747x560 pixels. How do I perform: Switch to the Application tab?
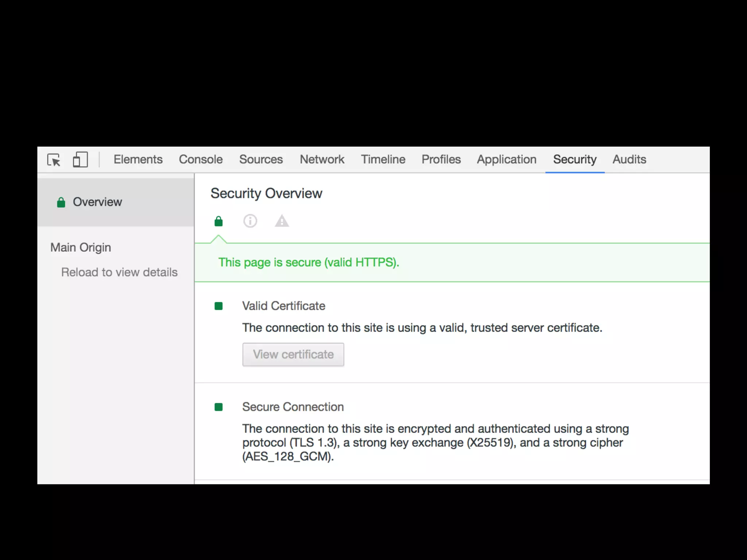click(x=506, y=159)
